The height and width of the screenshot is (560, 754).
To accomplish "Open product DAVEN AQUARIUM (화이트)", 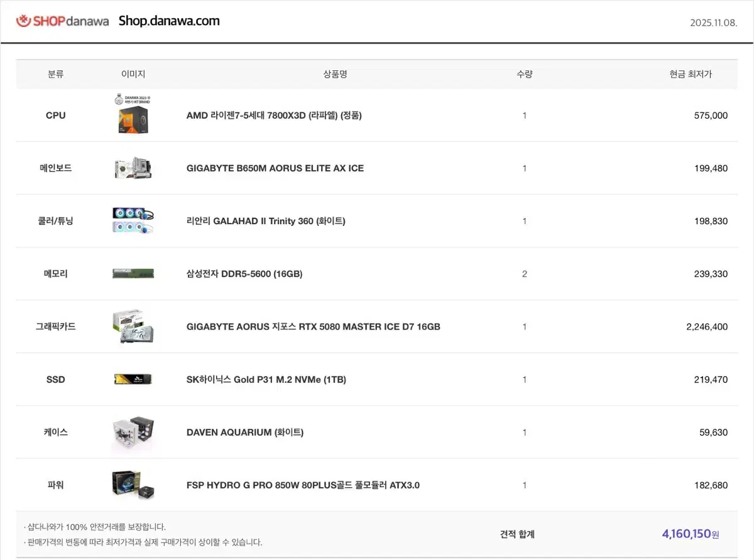I will tap(245, 432).
